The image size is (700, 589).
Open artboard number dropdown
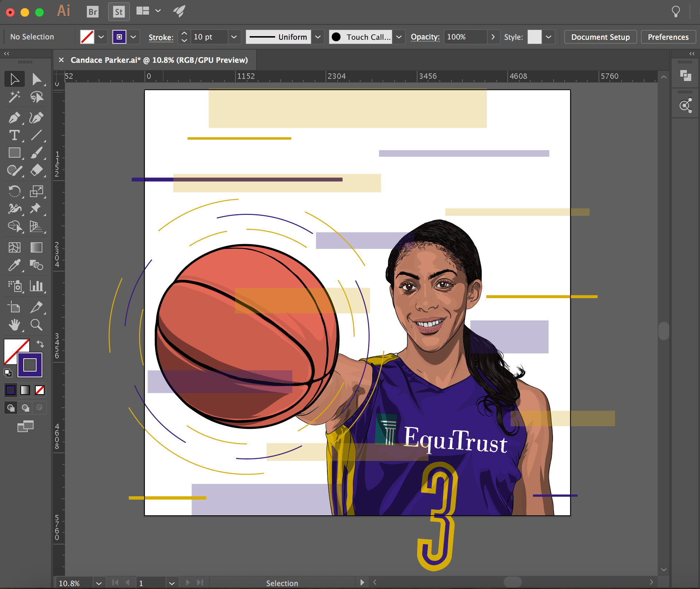point(172,583)
